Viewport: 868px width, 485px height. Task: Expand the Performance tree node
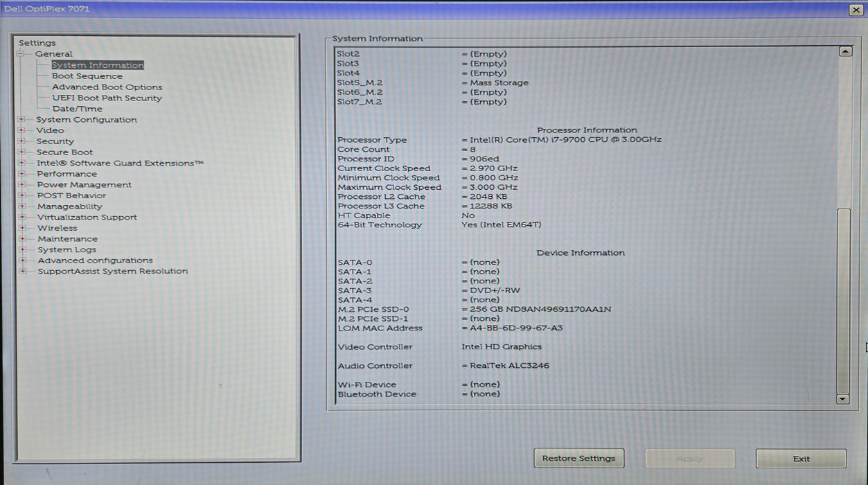click(x=22, y=174)
